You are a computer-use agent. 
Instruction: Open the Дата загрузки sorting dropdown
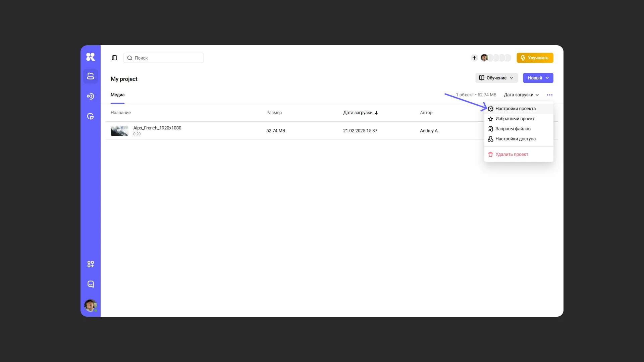[x=521, y=95]
